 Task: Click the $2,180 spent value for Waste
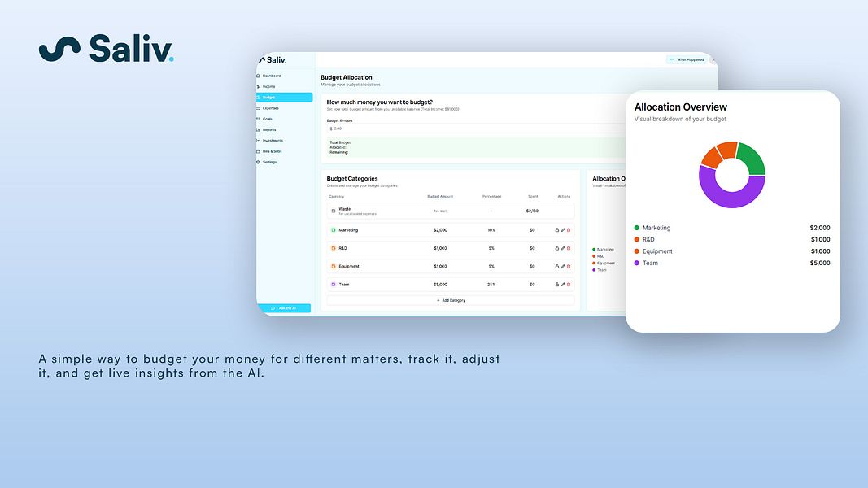coord(532,211)
